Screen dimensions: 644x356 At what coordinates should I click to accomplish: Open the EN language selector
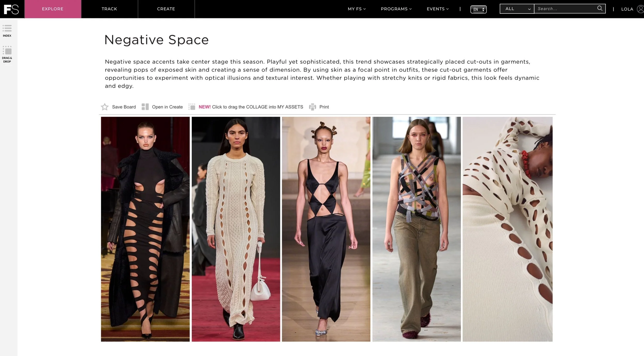[x=478, y=9]
